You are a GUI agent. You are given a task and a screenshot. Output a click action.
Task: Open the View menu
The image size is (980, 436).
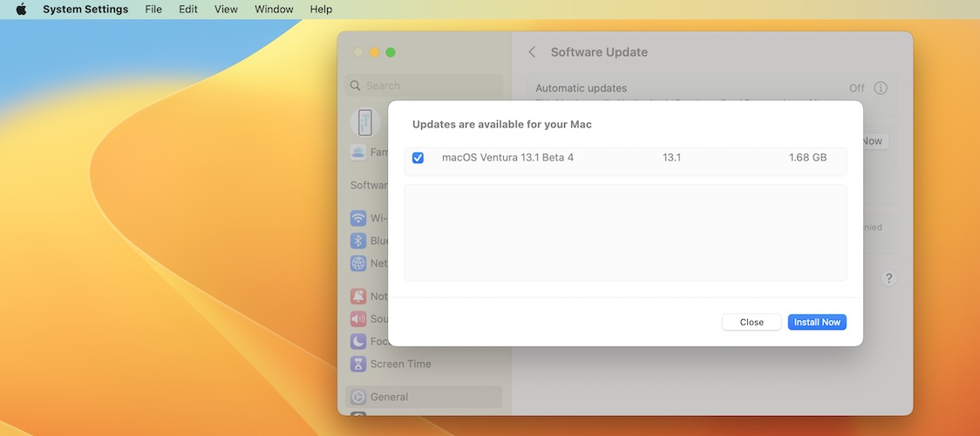(x=226, y=10)
